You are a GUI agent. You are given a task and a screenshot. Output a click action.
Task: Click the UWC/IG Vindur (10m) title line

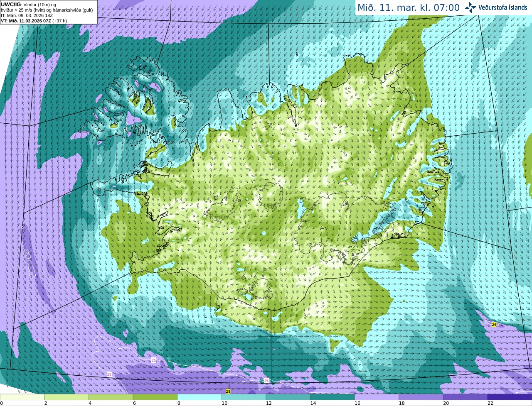coord(28,4)
